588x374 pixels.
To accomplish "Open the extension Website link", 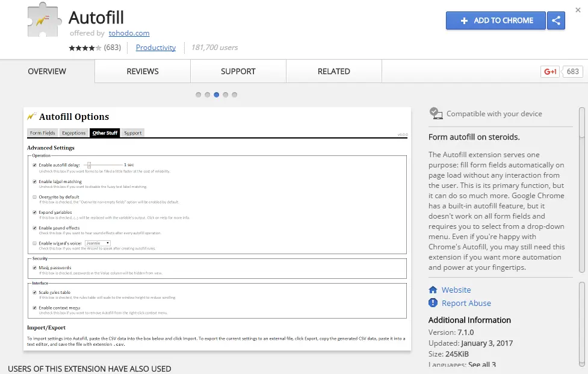I will tap(456, 290).
